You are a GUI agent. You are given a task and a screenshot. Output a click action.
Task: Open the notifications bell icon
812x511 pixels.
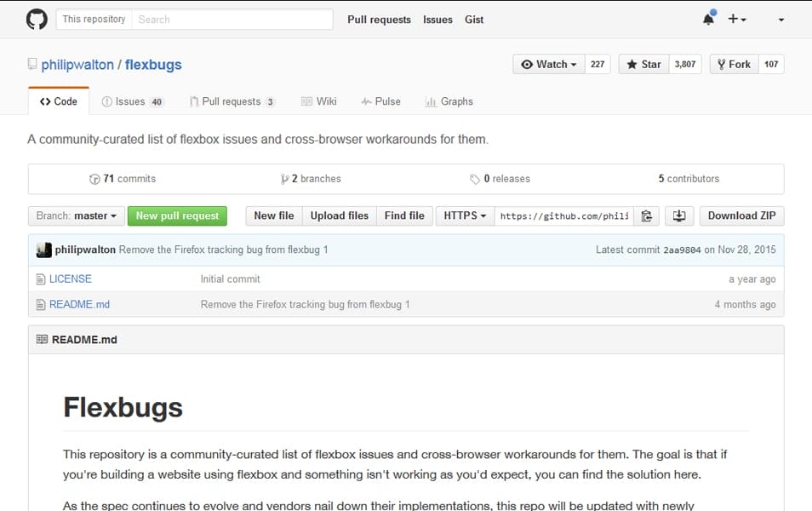pyautogui.click(x=708, y=19)
